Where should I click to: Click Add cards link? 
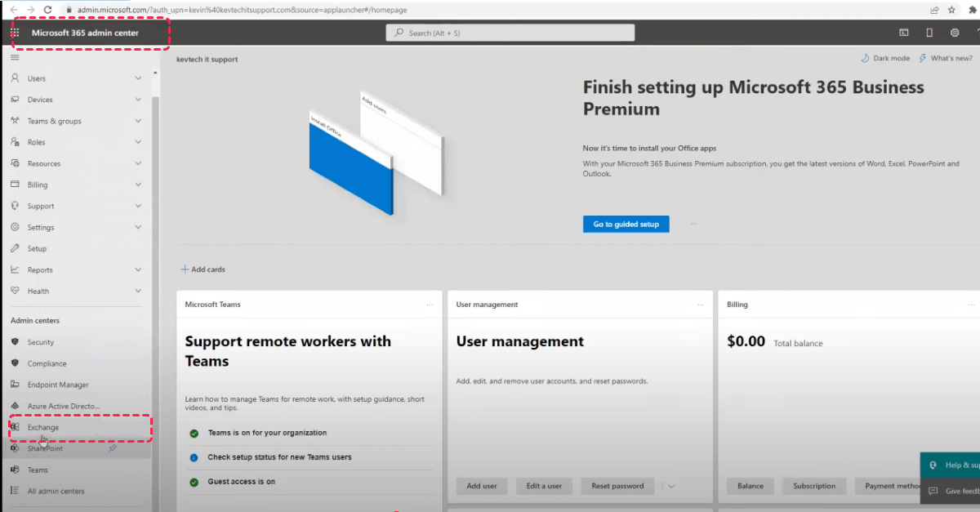(x=203, y=269)
